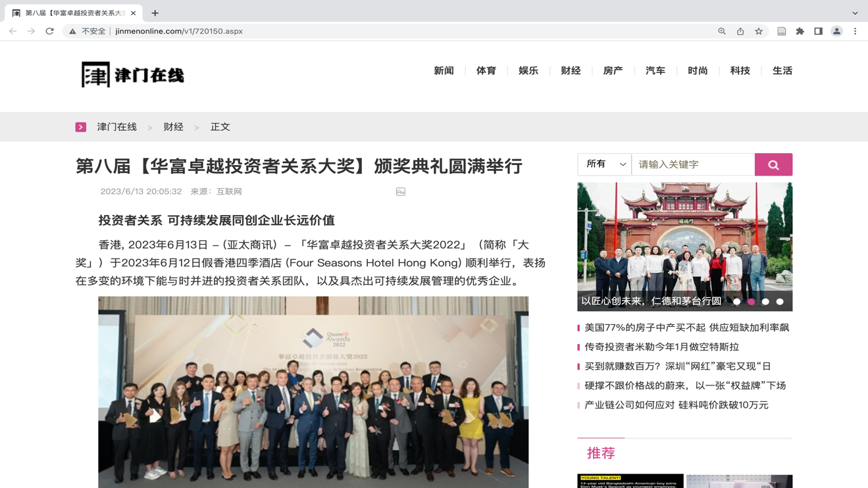Click the 请输入关键字 search field
The width and height of the screenshot is (868, 488).
[x=693, y=164]
